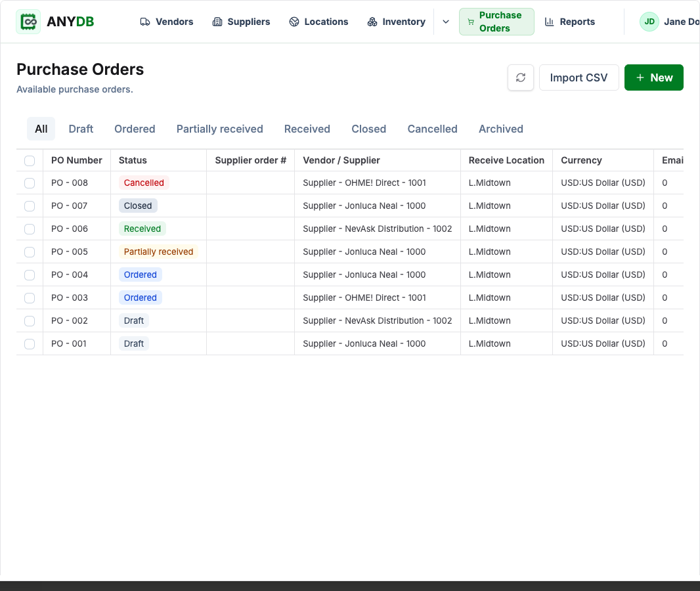
Task: Switch to the Archived tab
Action: 501,129
